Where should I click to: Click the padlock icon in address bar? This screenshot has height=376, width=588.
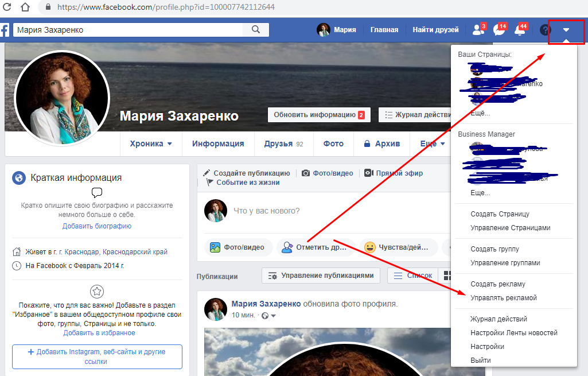(48, 7)
